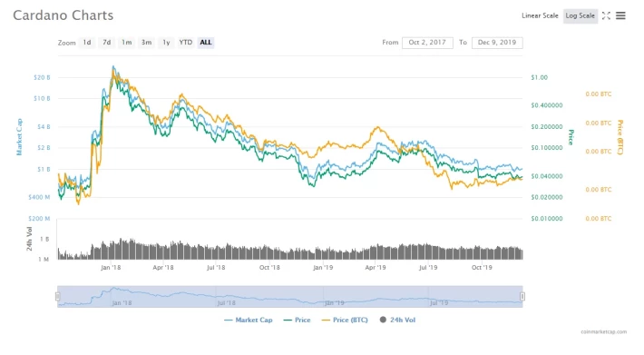Select the ALL zoom range
644x355 pixels.
click(x=206, y=43)
